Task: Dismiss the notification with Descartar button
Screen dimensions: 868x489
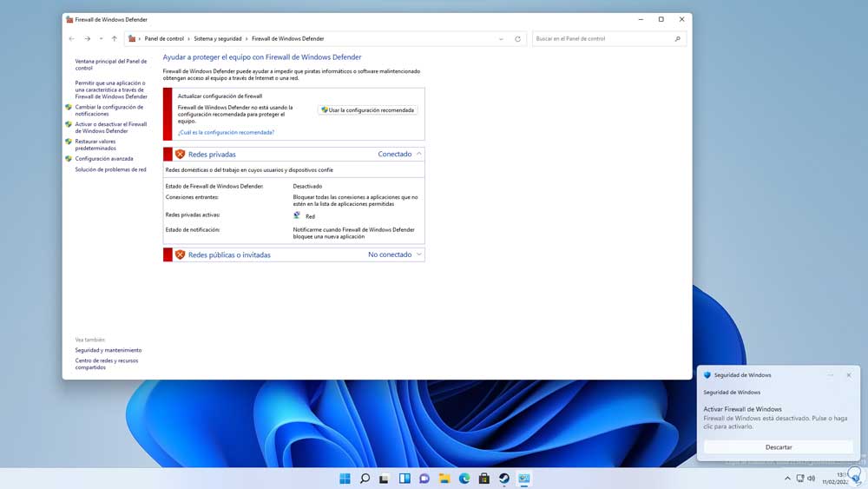Action: point(779,446)
